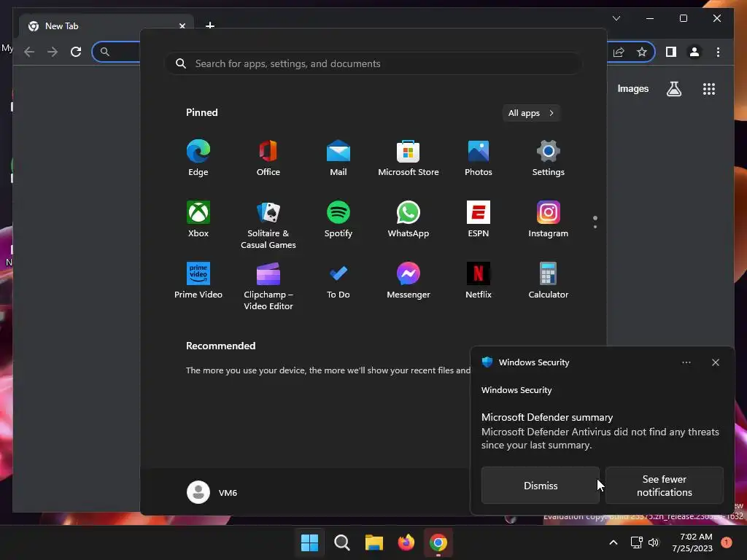Click the Images link in Chrome
The width and height of the screenshot is (747, 560).
[632, 88]
